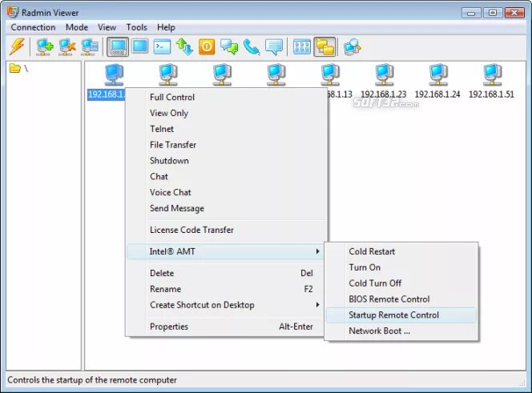Choose Send Message in context menu
Screen dimensions: 532x393
coord(227,208)
